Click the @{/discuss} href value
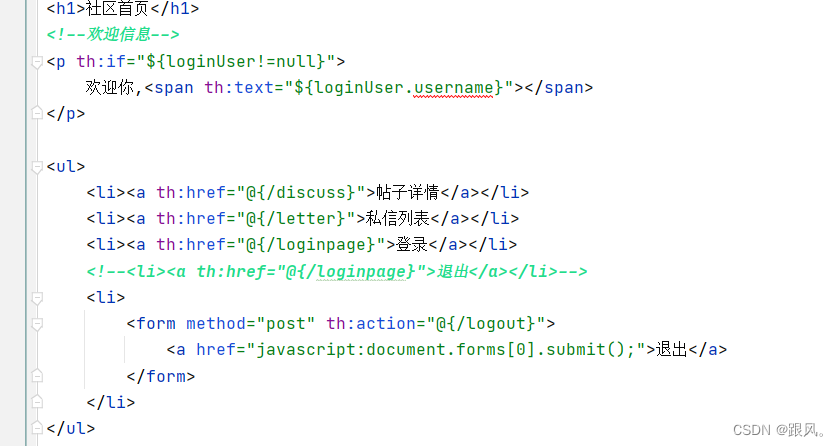The image size is (838, 446). (300, 192)
